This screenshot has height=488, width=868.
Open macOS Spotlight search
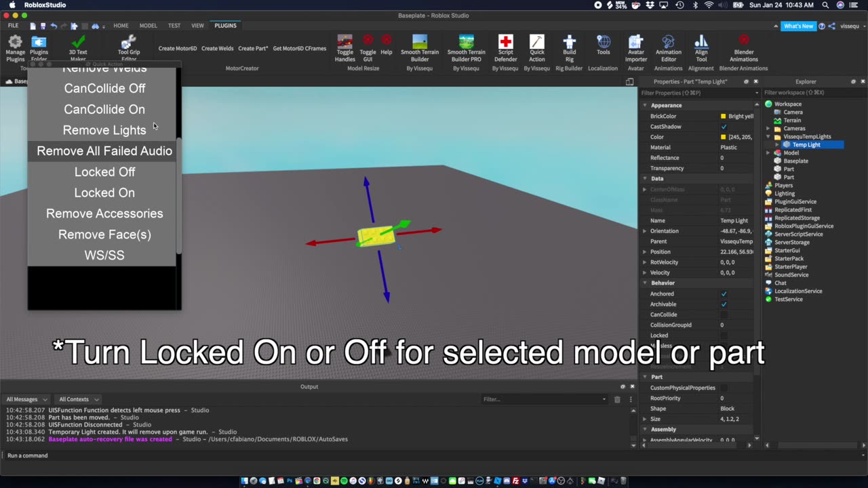point(825,5)
